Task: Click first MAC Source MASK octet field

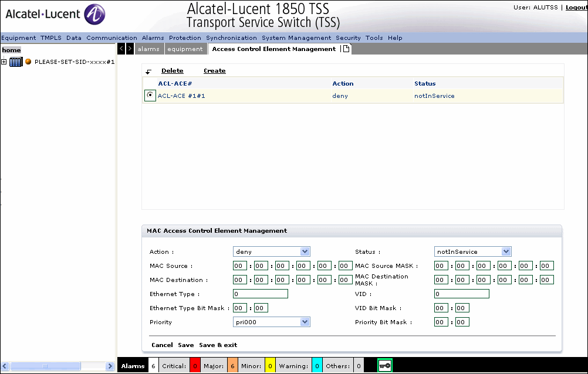Action: [x=441, y=266]
